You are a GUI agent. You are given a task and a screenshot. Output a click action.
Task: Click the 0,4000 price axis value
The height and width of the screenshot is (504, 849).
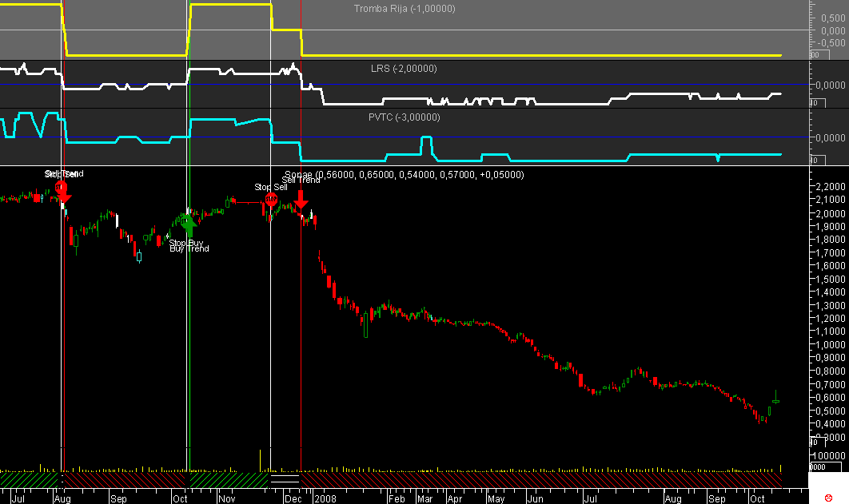pyautogui.click(x=831, y=424)
